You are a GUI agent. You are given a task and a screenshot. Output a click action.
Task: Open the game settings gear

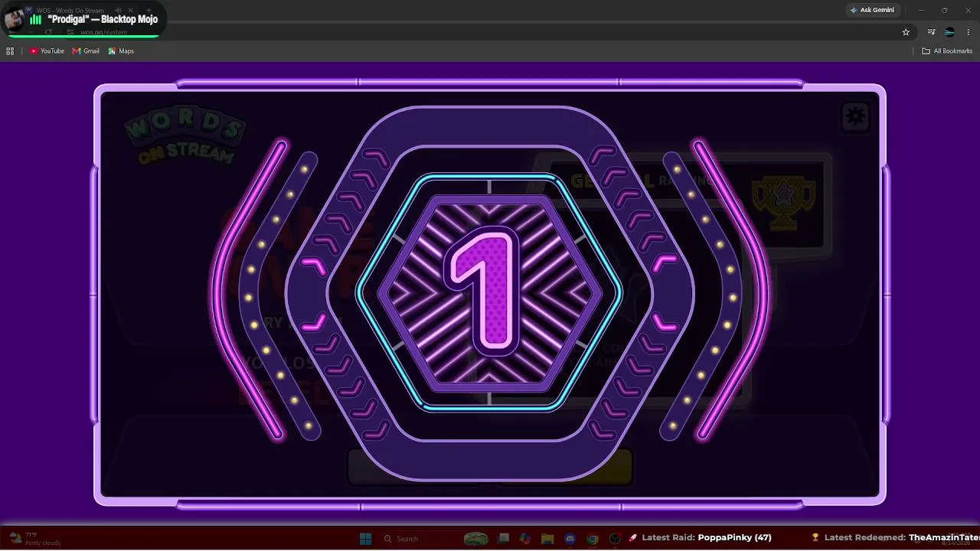point(855,116)
